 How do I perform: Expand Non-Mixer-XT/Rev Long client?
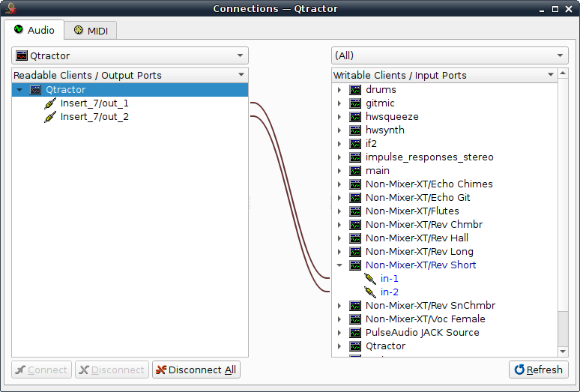(339, 252)
